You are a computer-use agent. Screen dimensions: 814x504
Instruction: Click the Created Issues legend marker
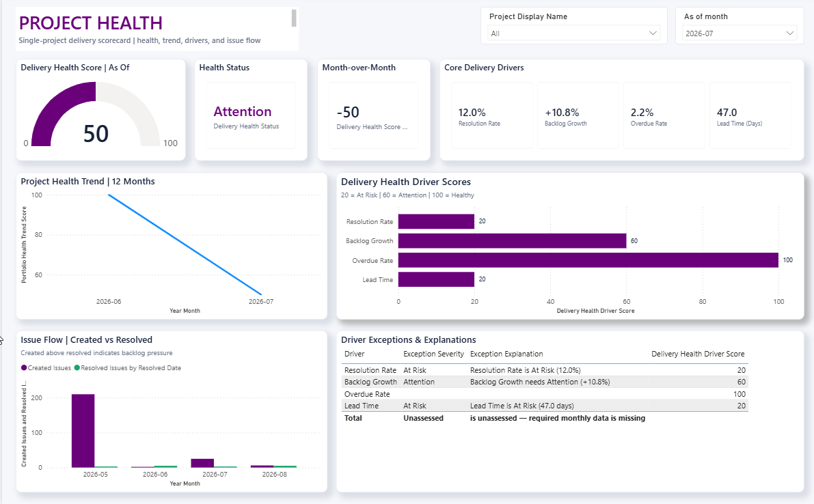click(24, 367)
